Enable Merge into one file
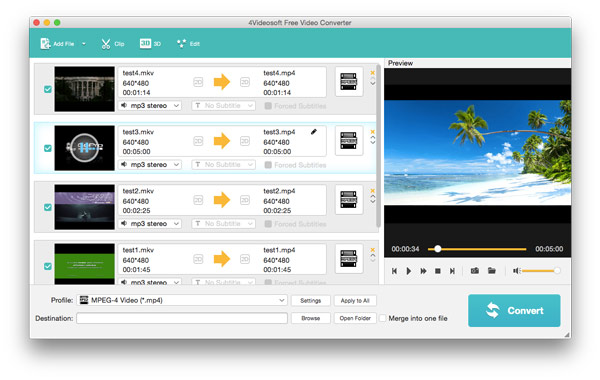The height and width of the screenshot is (380, 600). 382,318
